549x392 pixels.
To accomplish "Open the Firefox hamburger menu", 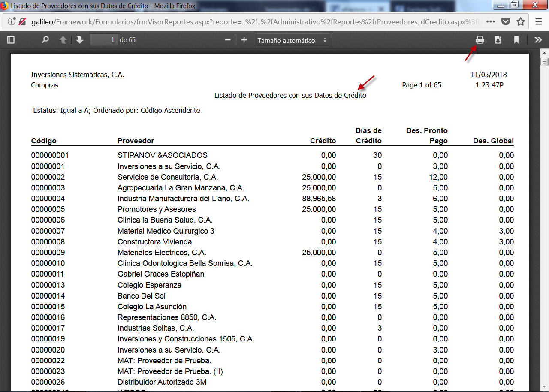I will click(539, 21).
